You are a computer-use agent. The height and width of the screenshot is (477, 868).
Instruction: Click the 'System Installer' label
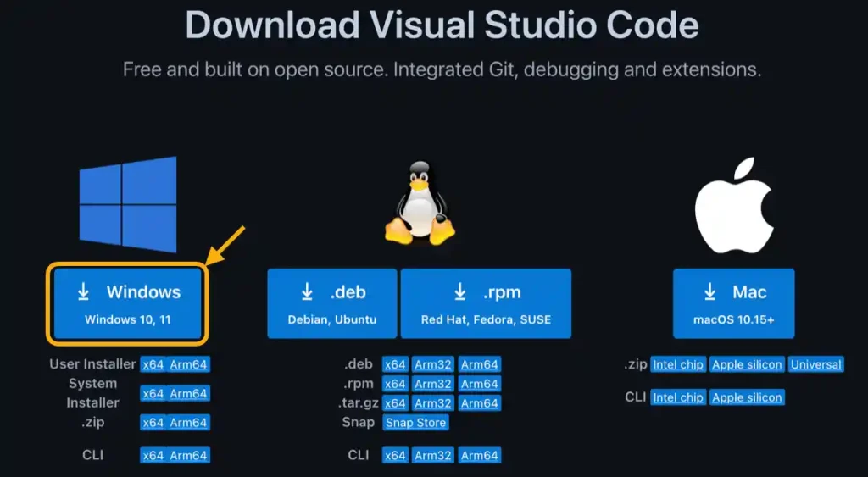(x=92, y=393)
